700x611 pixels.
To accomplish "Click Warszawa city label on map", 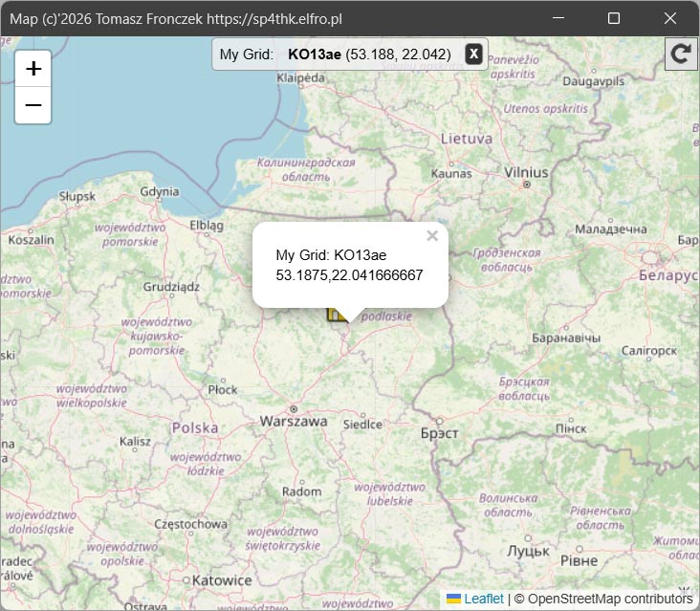I will tap(294, 421).
